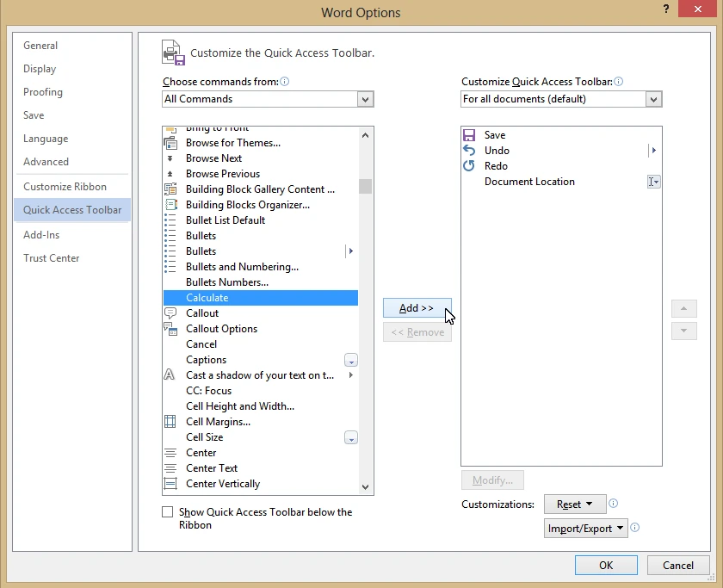Click the Cell Margins icon

(x=170, y=422)
